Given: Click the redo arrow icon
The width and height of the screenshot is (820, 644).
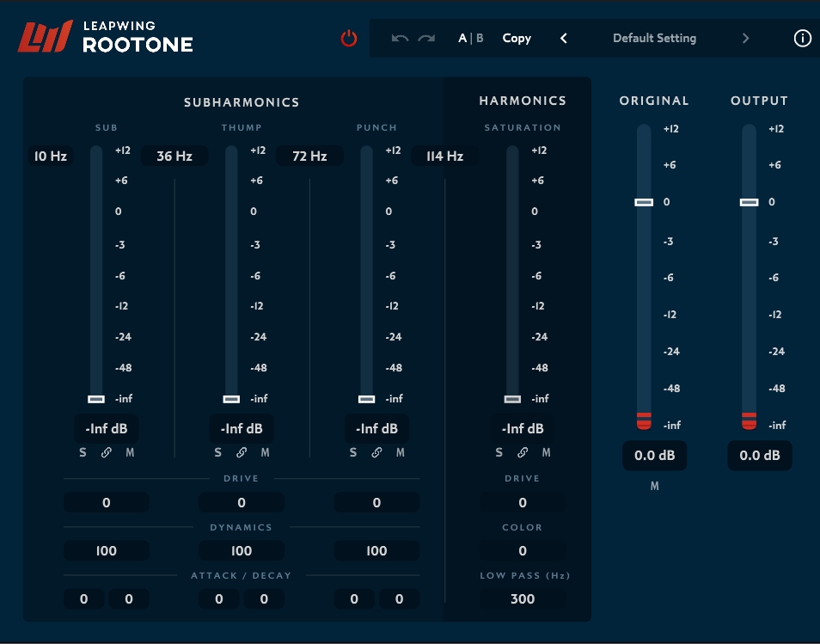Looking at the screenshot, I should [426, 38].
